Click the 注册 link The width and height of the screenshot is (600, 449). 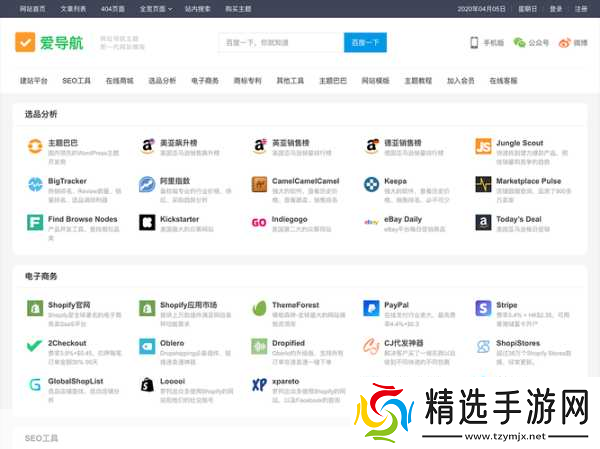pos(581,9)
